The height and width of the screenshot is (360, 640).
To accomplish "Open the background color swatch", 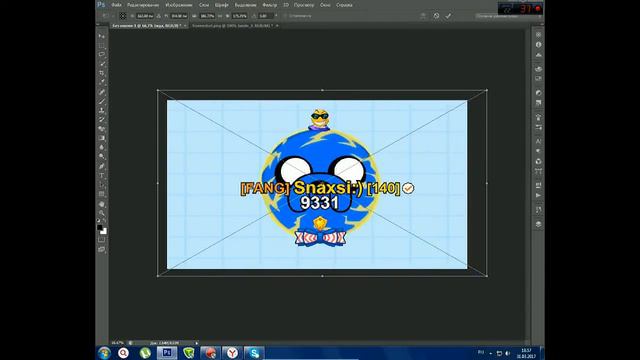I will [104, 232].
